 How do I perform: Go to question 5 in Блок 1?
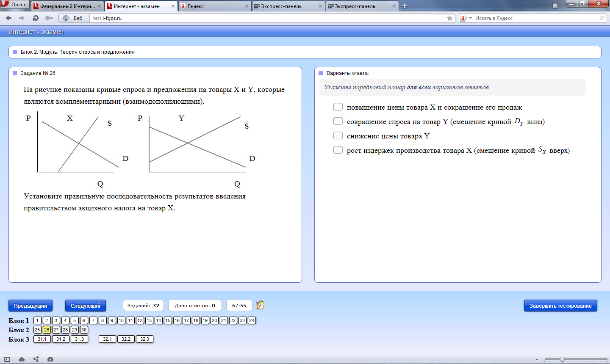(x=75, y=320)
